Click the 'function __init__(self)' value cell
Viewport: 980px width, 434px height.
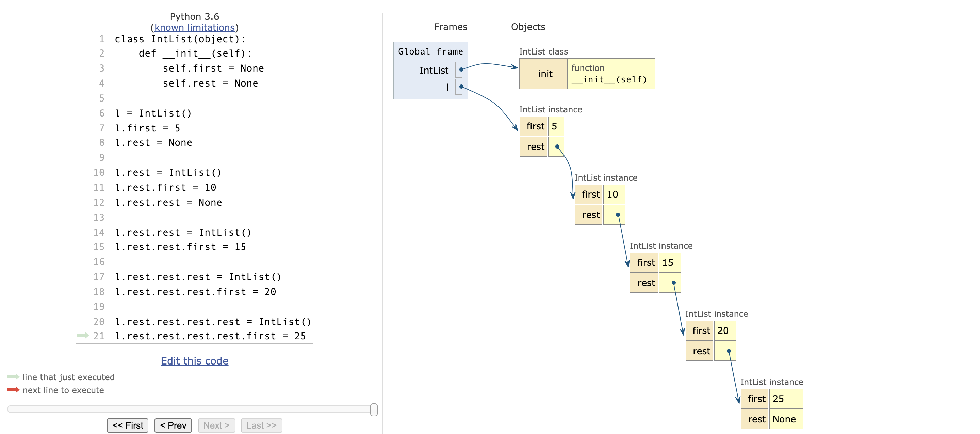pyautogui.click(x=611, y=74)
